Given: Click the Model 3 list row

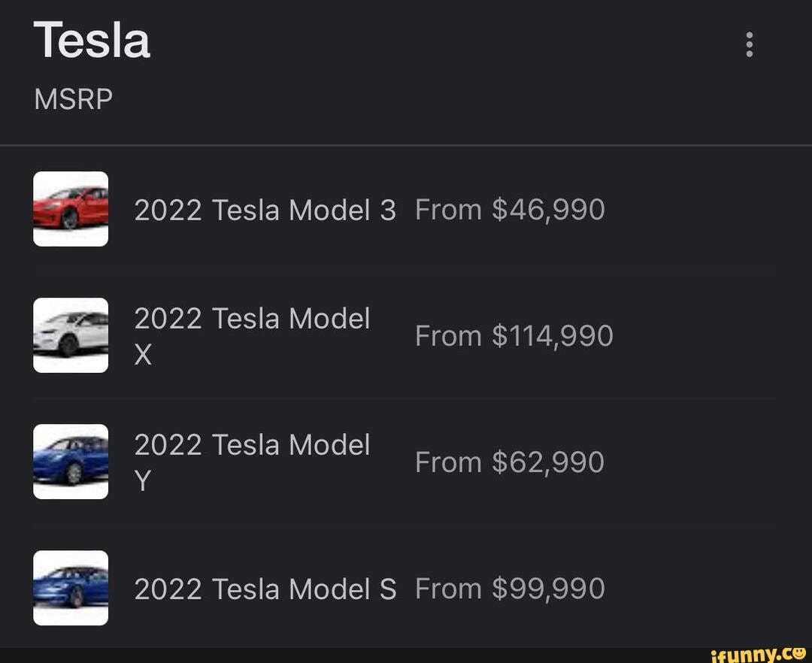Looking at the screenshot, I should [406, 209].
